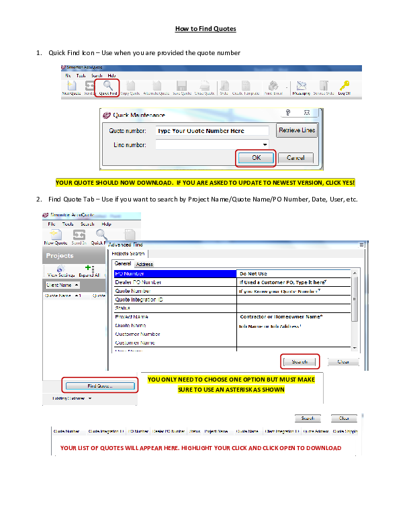Click Quote Number column header in results
411x532 pixels.
(66, 431)
